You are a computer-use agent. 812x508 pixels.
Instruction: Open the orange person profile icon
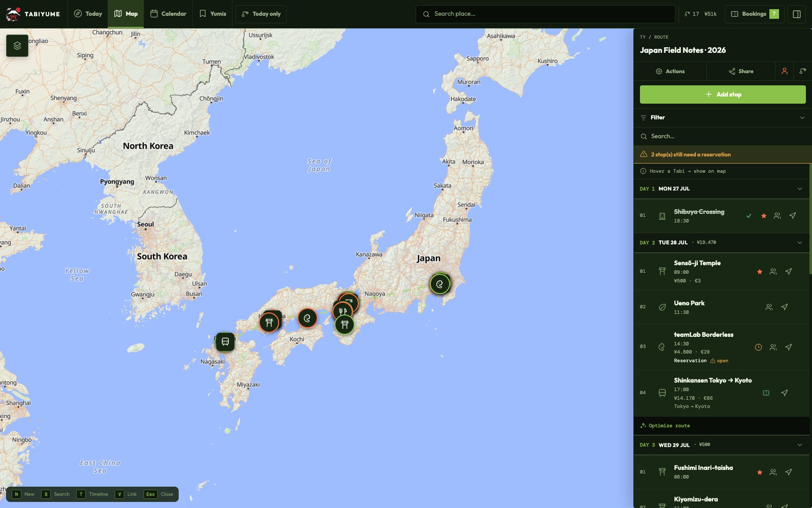784,71
